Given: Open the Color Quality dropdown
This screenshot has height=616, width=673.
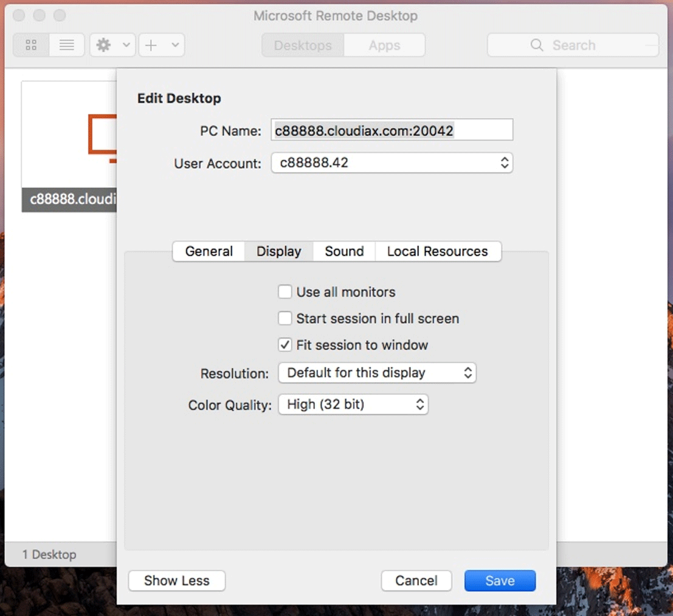Looking at the screenshot, I should click(353, 405).
